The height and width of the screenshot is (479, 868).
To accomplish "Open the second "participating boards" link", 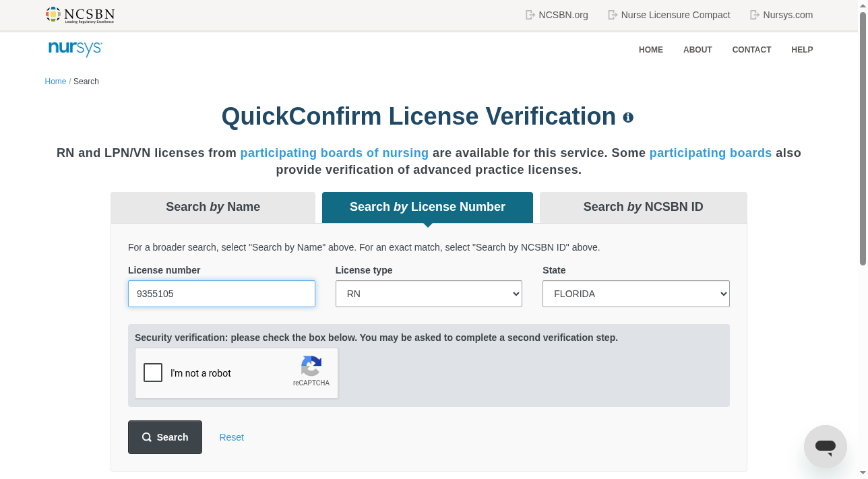I will (710, 153).
